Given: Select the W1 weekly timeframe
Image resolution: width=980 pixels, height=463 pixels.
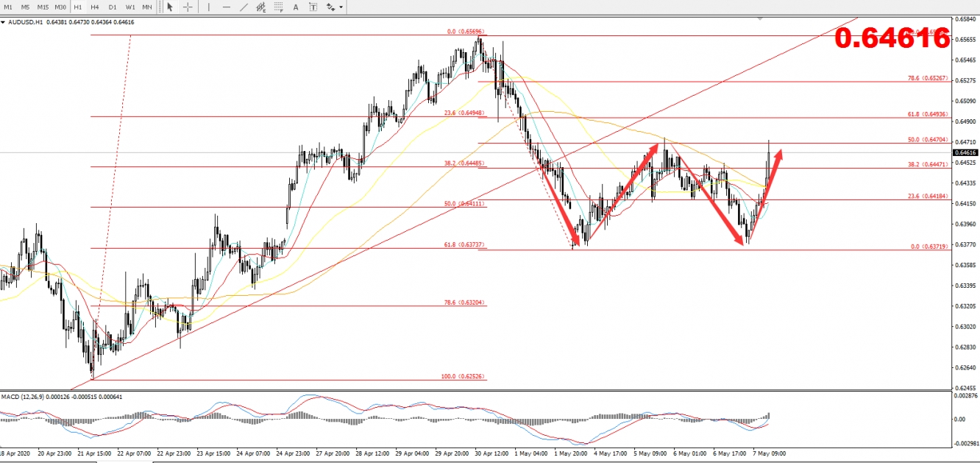Looking at the screenshot, I should click(130, 7).
